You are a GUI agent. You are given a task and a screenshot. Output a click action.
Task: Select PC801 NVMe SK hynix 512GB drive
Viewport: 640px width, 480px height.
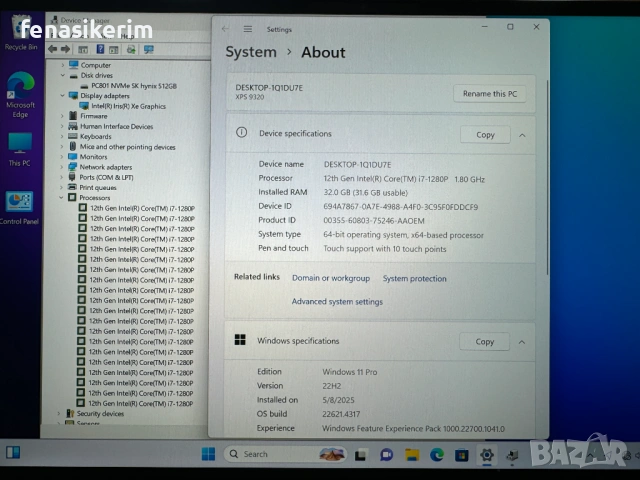[x=133, y=86]
